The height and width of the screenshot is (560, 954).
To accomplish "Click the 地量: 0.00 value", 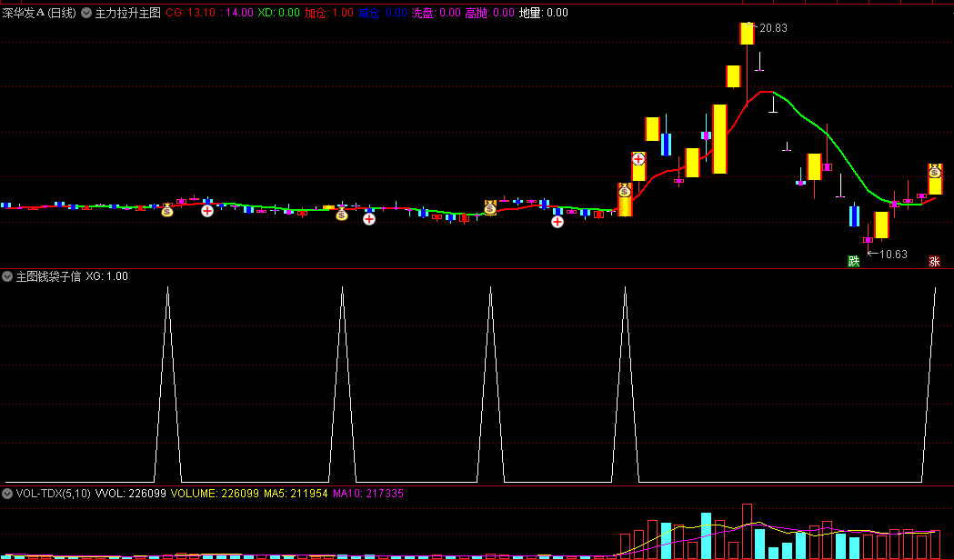I will (x=543, y=13).
